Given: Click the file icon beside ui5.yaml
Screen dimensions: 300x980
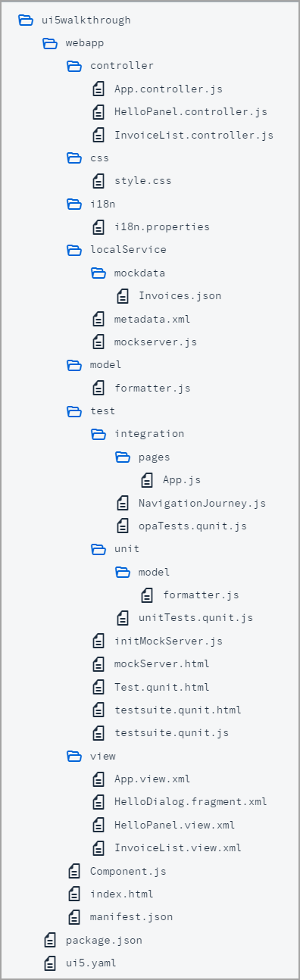Looking at the screenshot, I should [50, 963].
